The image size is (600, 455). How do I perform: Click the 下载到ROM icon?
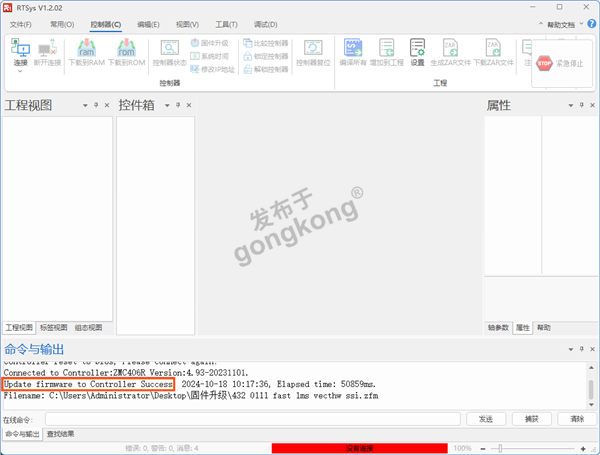tap(127, 48)
